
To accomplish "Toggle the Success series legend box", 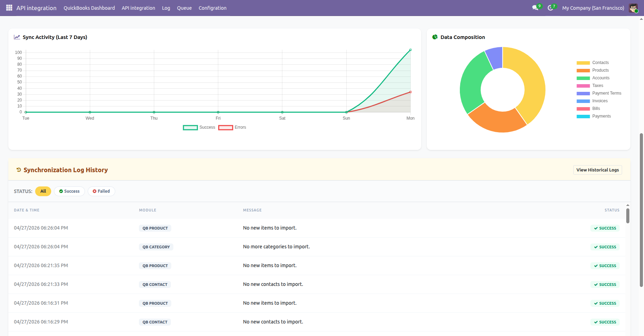I will 190,128.
